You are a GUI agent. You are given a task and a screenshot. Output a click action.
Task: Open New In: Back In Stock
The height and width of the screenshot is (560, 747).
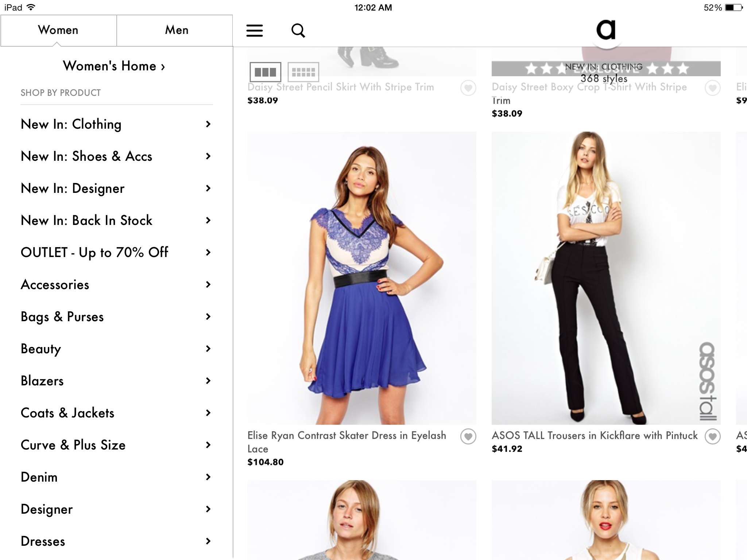(116, 221)
